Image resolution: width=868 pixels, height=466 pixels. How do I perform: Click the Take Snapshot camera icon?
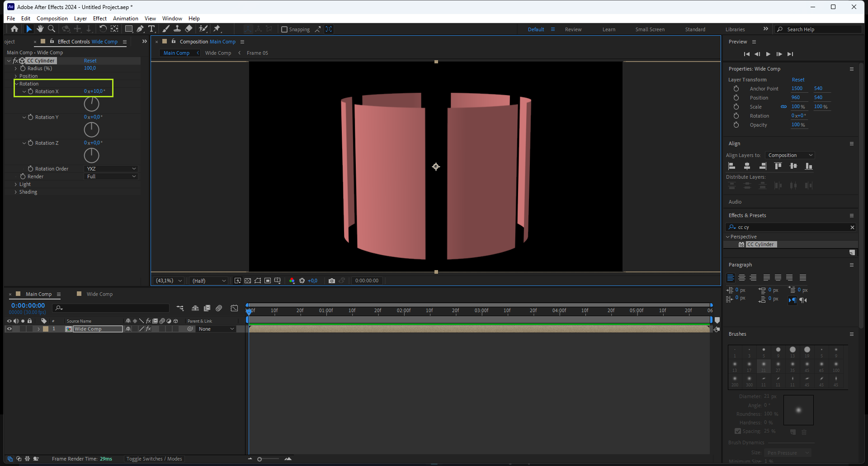coord(332,281)
